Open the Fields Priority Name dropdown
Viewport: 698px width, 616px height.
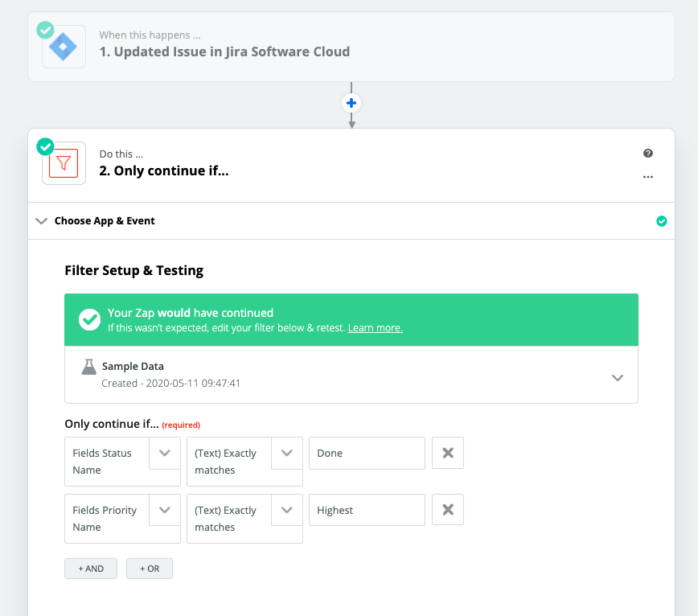point(164,510)
